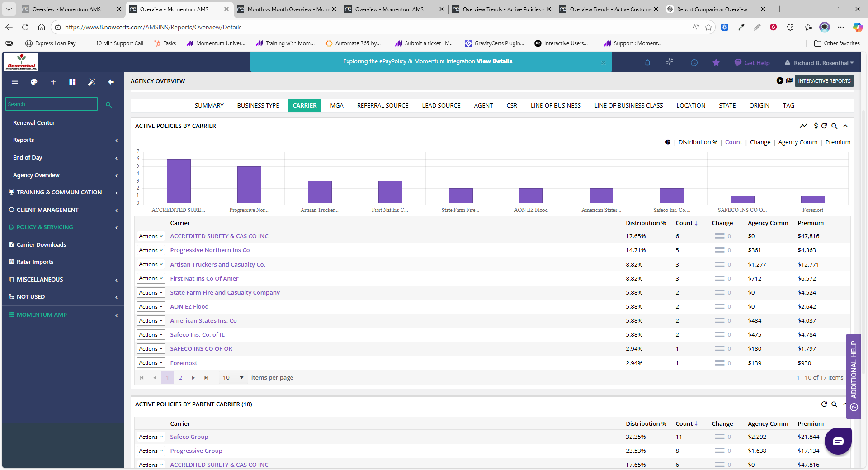
Task: Open the dashboard grid icon
Action: pos(72,82)
